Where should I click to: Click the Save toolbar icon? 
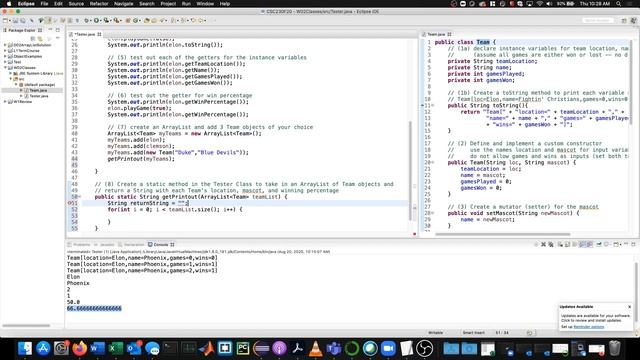[16, 20]
